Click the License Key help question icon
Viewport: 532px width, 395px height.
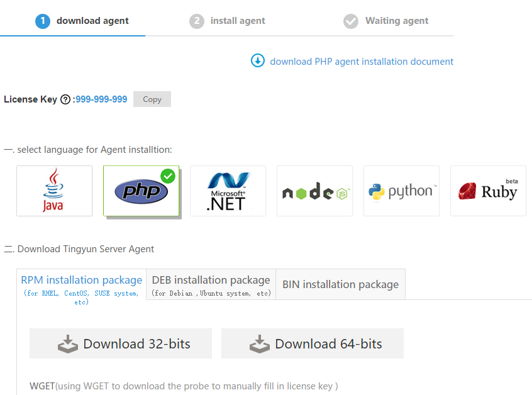point(65,99)
